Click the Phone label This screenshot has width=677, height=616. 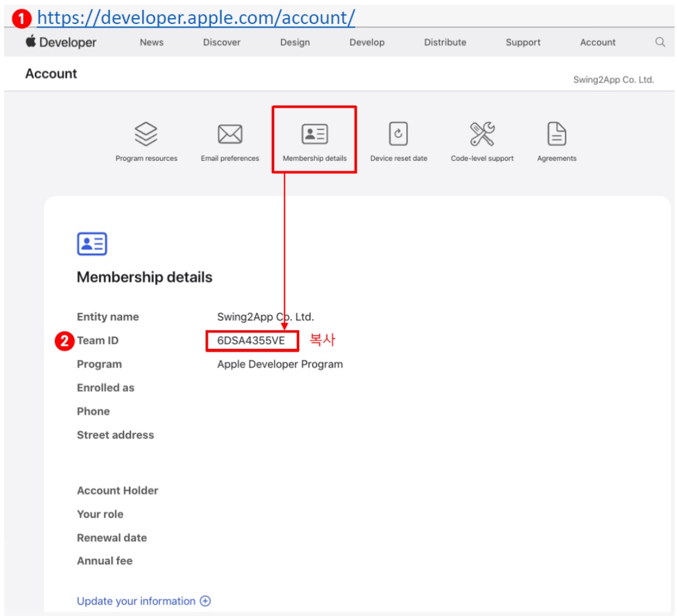[x=93, y=411]
